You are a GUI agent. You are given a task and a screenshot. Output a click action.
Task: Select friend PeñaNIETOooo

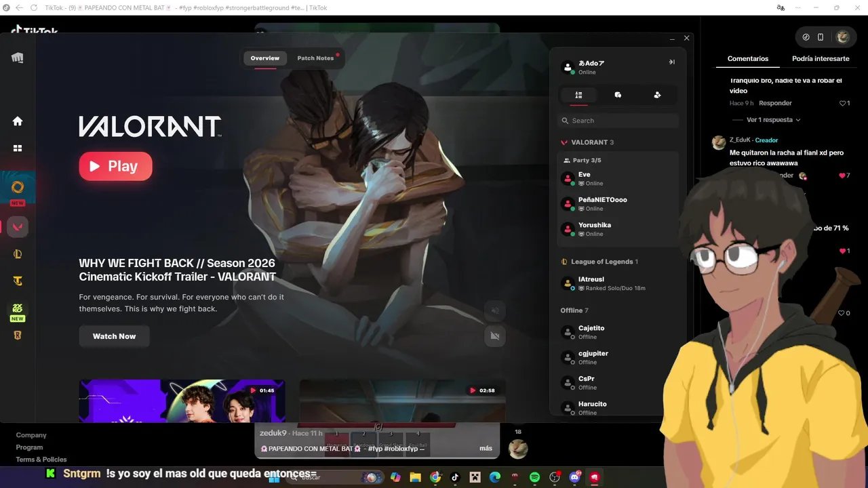click(x=618, y=204)
